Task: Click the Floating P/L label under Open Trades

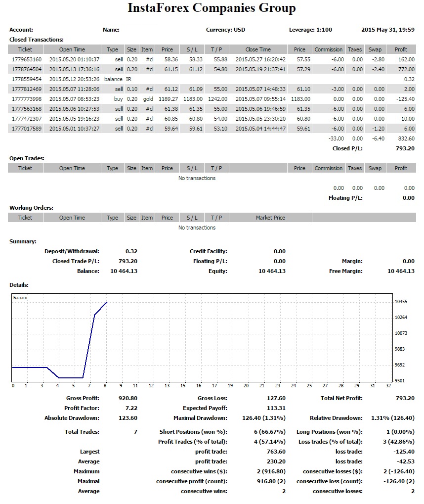Action: point(345,198)
